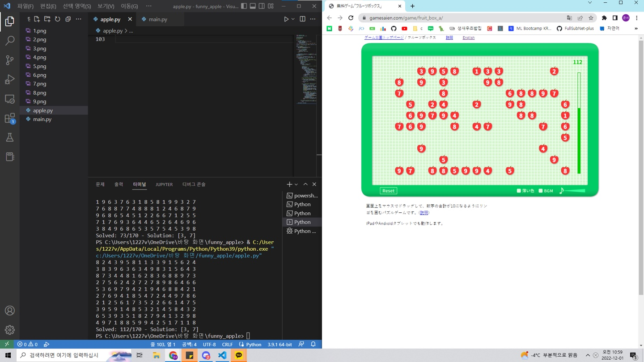Switch to the 문제 panel tab
This screenshot has height=362, width=644.
[100, 184]
